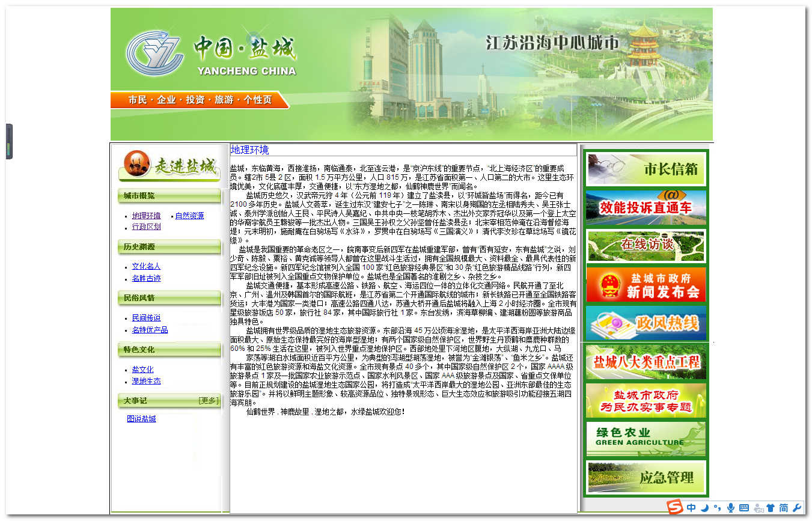Screen dimensions: 812x521
Task: Open the 效能投诉直通车 banner
Action: pyautogui.click(x=646, y=207)
